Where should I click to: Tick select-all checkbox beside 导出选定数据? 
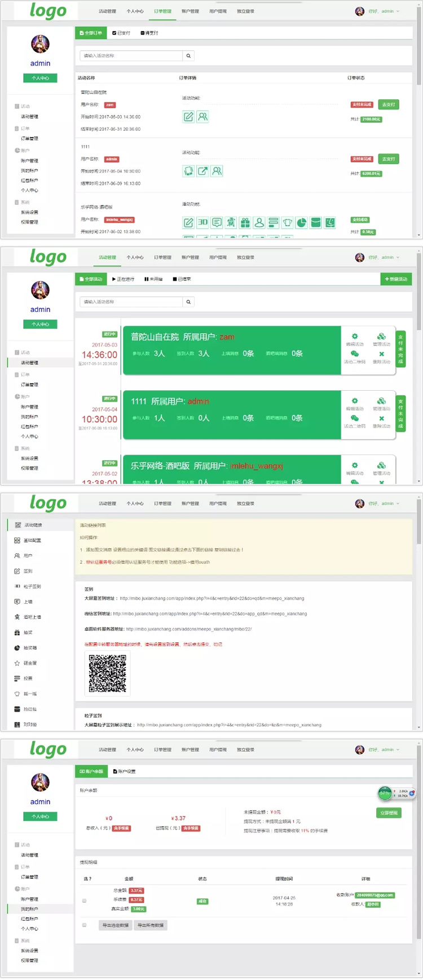click(84, 925)
